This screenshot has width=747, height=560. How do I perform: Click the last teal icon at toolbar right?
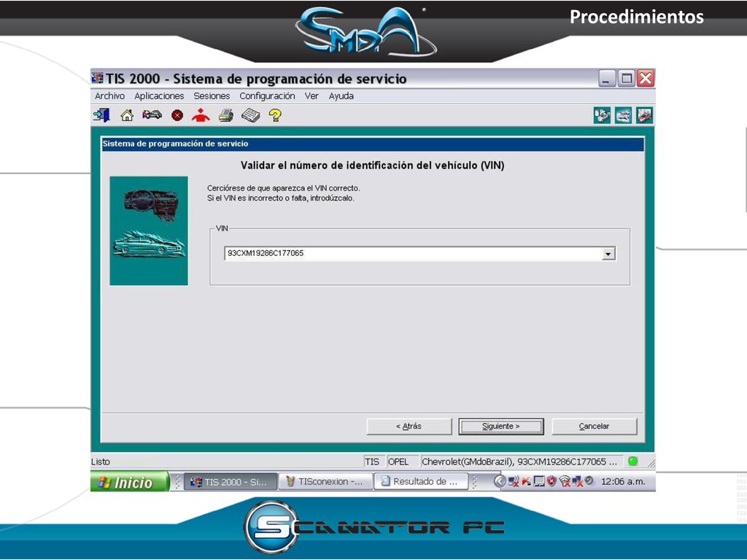(644, 115)
